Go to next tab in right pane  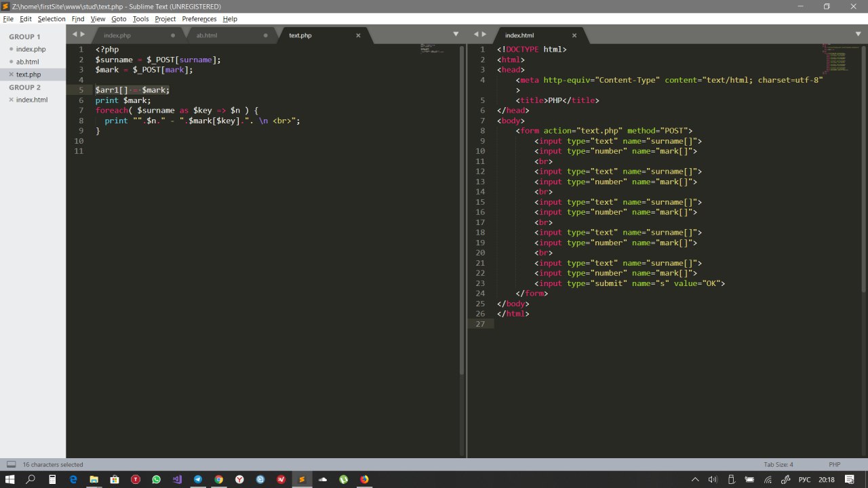pos(485,34)
